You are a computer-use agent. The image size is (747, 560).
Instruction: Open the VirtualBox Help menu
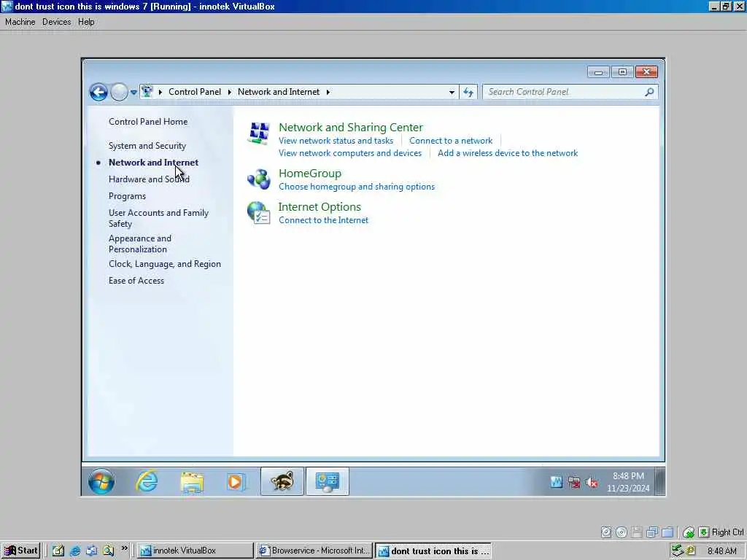coord(86,22)
